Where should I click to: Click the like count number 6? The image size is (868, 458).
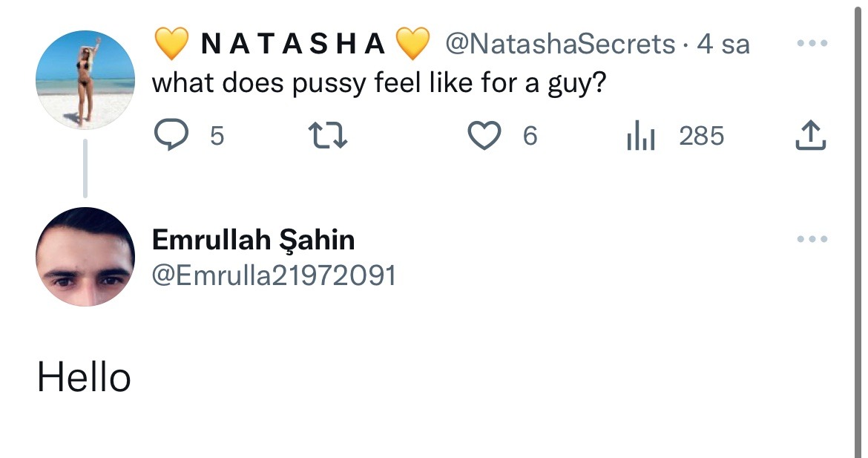(x=530, y=136)
